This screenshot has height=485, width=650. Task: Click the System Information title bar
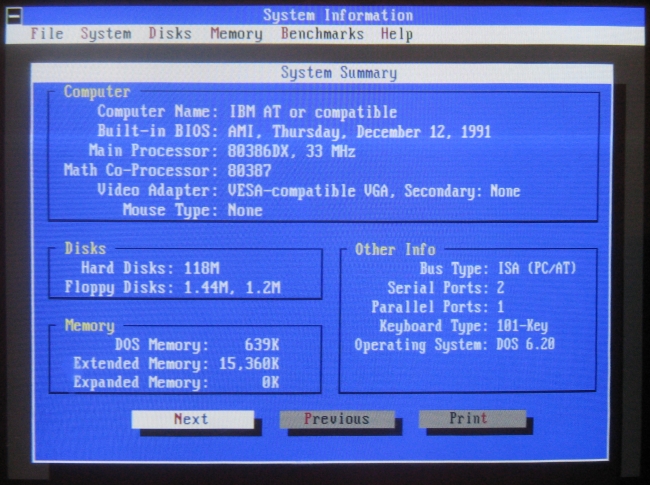coord(338,15)
